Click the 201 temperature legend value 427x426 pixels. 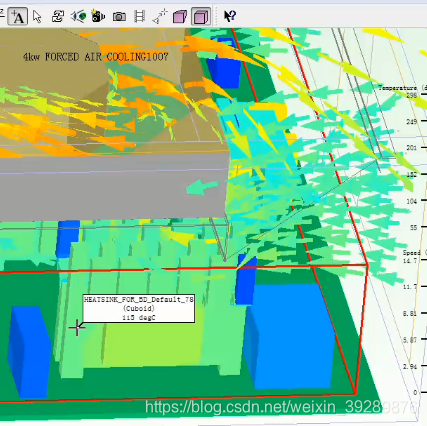(x=411, y=148)
